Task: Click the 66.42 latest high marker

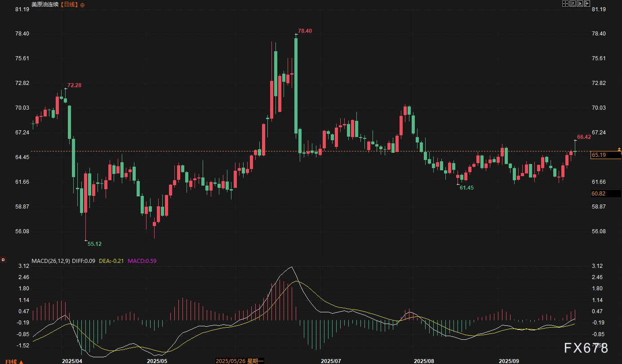Action: 584,137
